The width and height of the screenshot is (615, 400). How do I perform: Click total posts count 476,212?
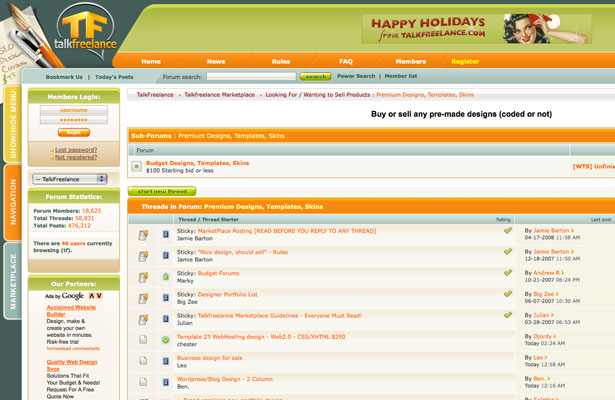pos(79,226)
